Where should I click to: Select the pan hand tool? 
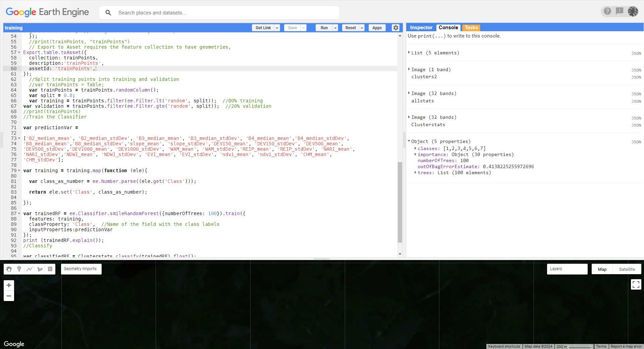pyautogui.click(x=9, y=269)
